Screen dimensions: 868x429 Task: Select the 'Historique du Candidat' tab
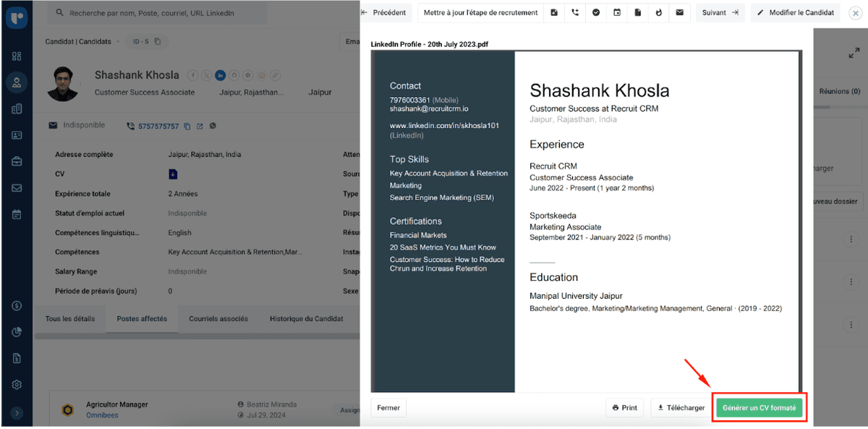(307, 319)
